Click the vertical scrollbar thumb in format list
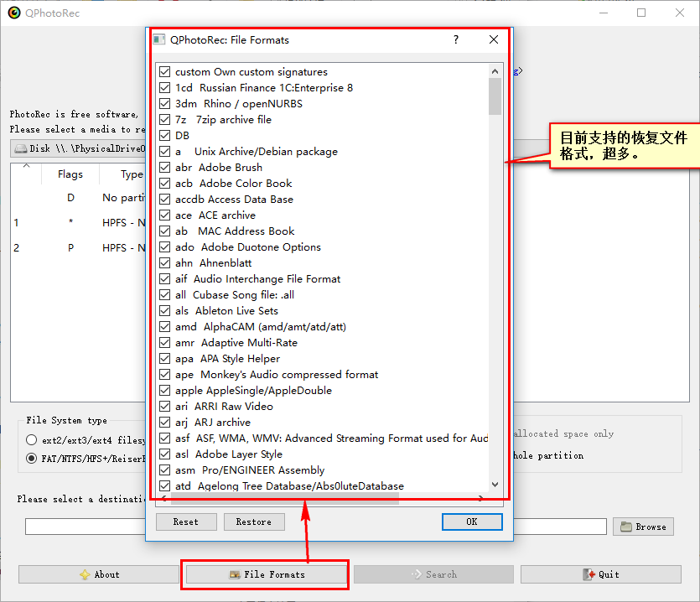 (x=495, y=96)
